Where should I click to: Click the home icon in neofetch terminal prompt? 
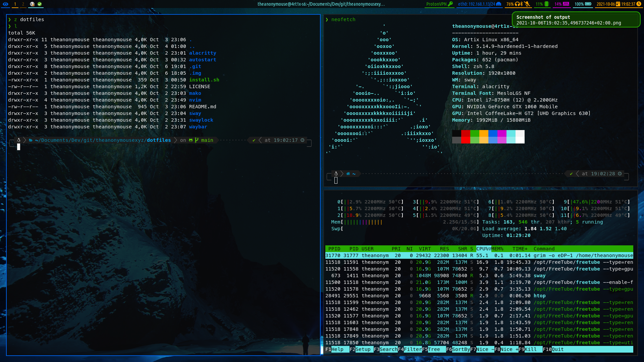(x=348, y=174)
